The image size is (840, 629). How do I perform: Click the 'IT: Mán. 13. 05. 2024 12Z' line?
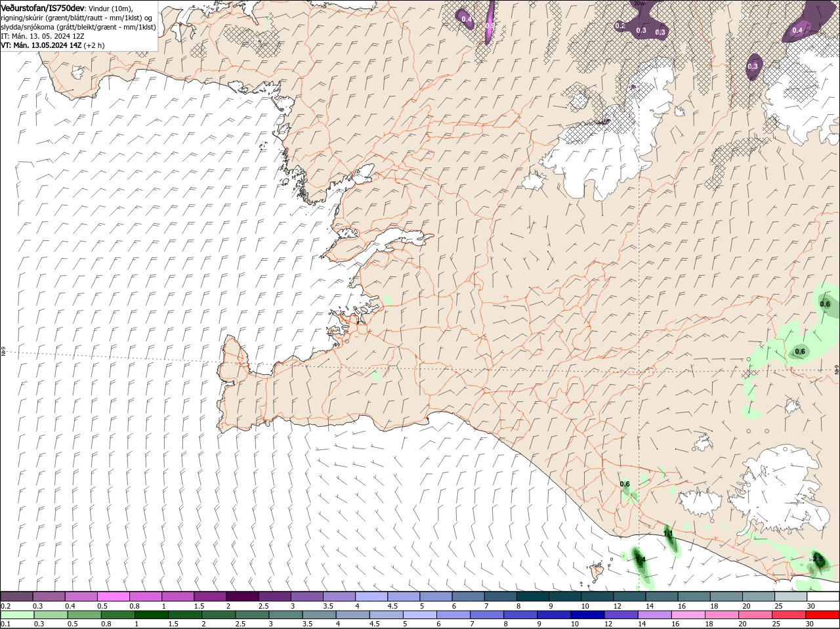42,36
